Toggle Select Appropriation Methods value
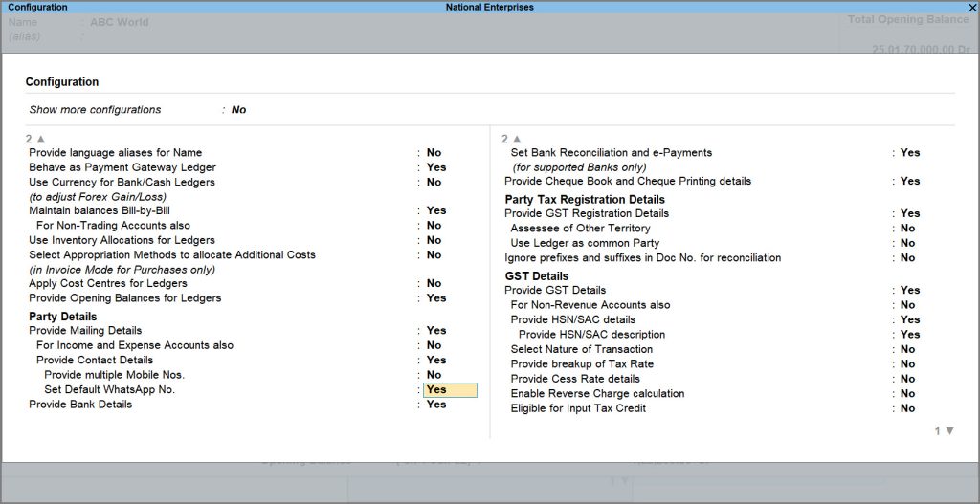 coord(434,254)
